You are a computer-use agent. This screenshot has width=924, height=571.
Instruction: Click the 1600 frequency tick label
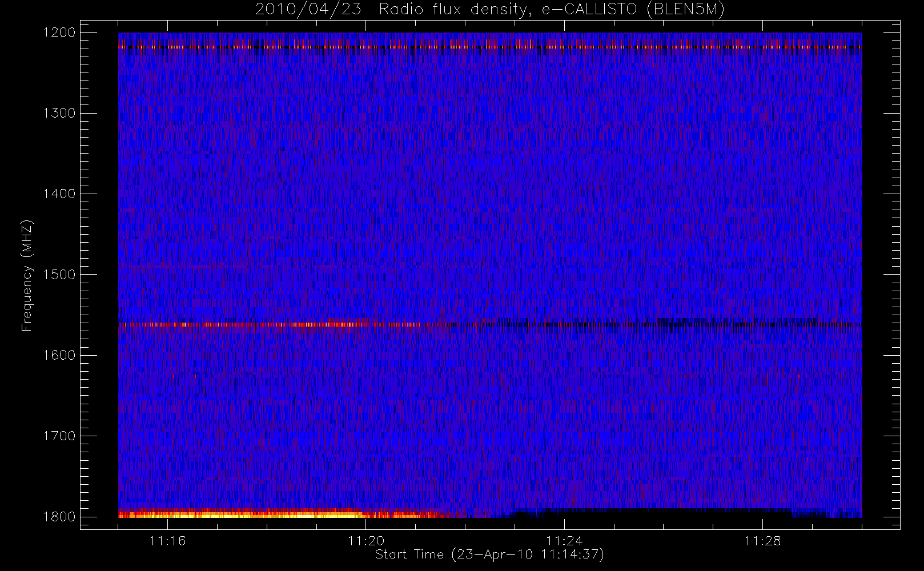tap(59, 355)
